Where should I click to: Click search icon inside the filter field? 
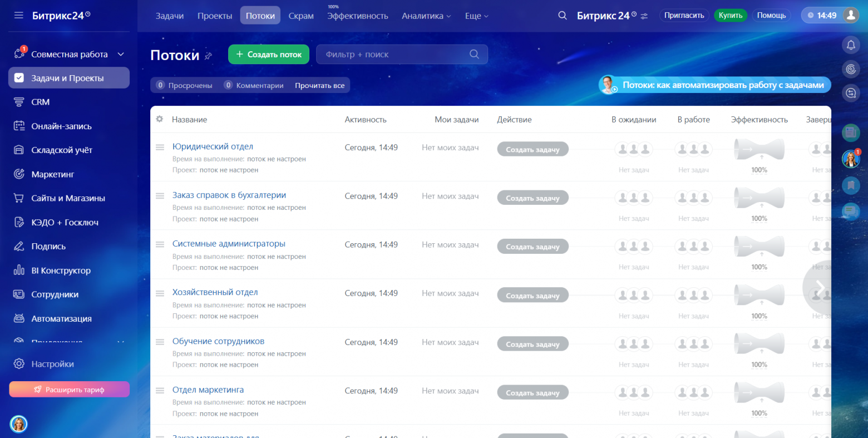[474, 54]
